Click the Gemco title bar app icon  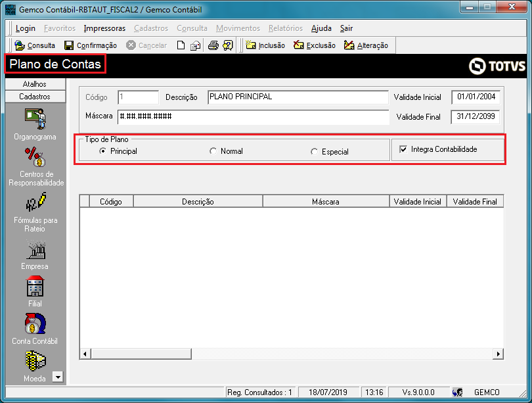11,9
